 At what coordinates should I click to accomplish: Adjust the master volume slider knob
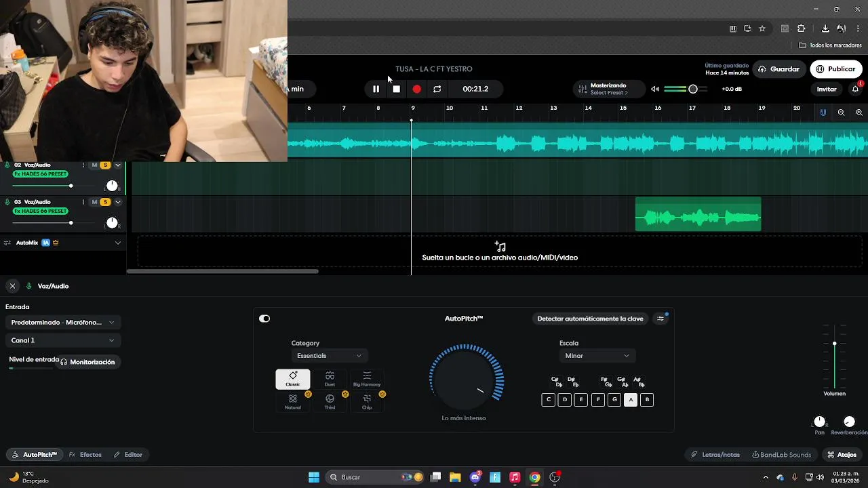[x=692, y=89]
